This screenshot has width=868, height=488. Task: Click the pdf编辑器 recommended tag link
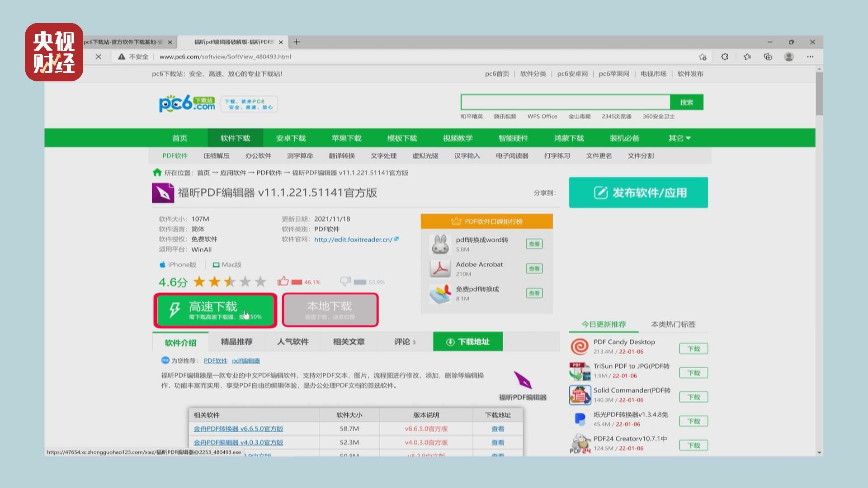[246, 361]
